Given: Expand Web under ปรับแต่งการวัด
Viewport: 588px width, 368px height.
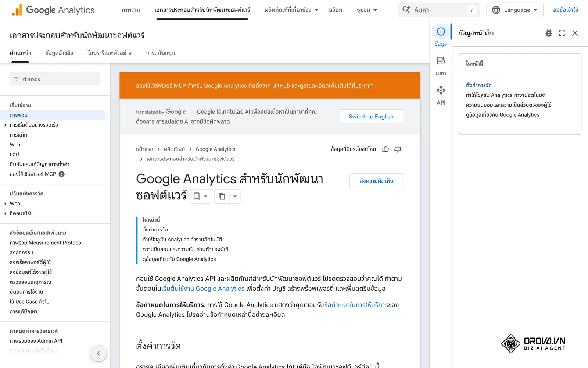Looking at the screenshot, I should point(5,204).
